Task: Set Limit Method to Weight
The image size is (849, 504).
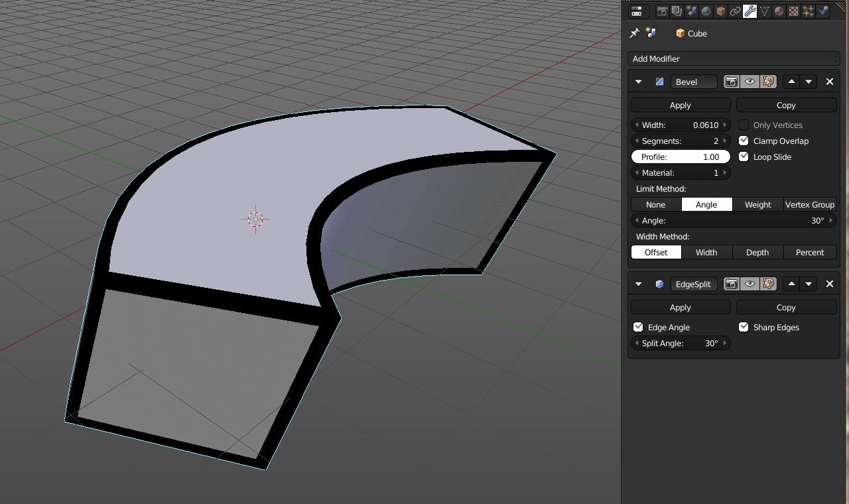Action: [757, 204]
